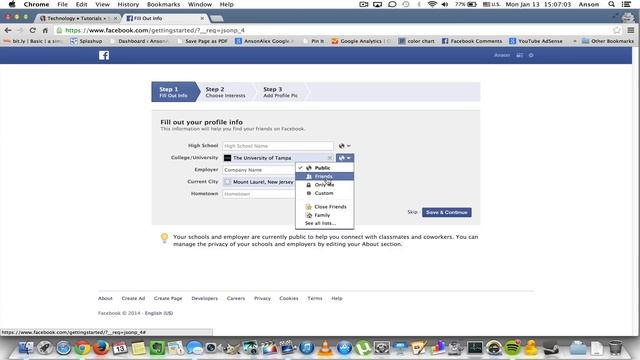This screenshot has height=360, width=640.
Task: Open English (US) language link
Action: [x=159, y=313]
